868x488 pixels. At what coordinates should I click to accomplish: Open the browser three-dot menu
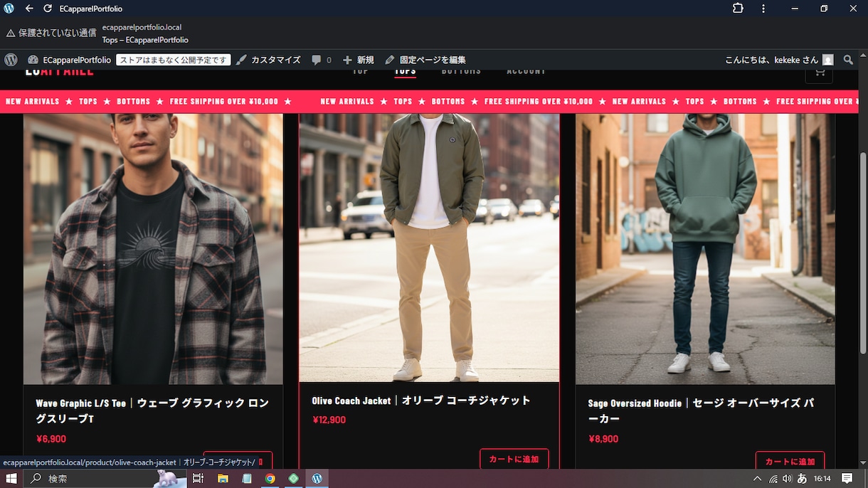coord(763,9)
